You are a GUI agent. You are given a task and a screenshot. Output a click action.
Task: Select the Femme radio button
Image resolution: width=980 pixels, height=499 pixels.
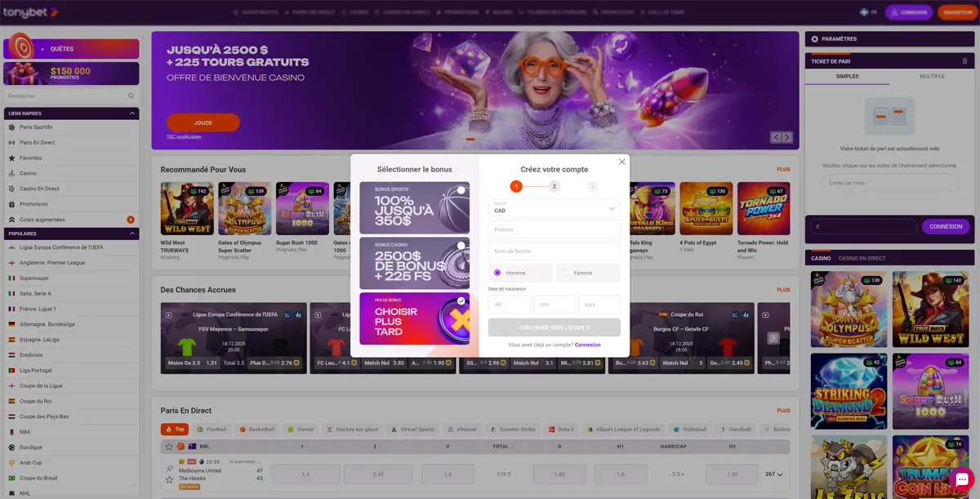coord(565,273)
